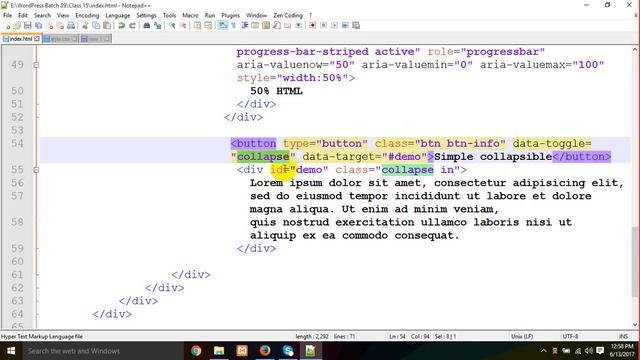
Task: Open the Zen Coding menu
Action: 288,15
